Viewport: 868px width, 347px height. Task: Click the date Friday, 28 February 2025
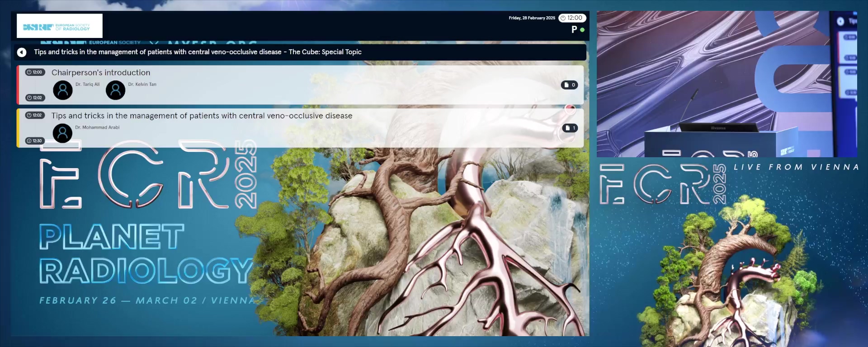(x=532, y=18)
